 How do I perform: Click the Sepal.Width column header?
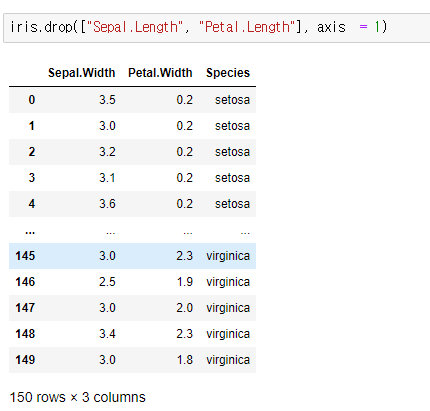click(82, 73)
